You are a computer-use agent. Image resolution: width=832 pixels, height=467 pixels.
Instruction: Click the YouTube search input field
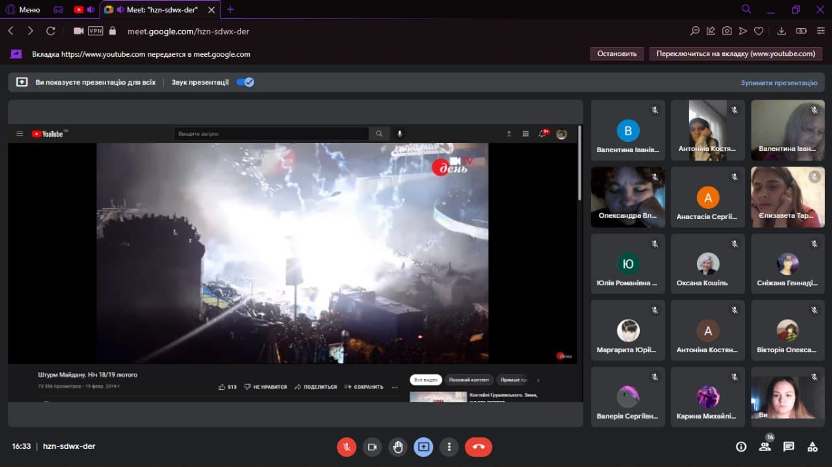pos(270,133)
